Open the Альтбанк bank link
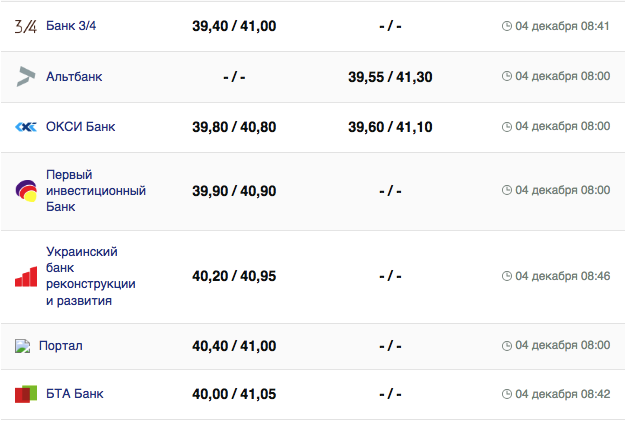Image resolution: width=628 pixels, height=423 pixels. 74,76
